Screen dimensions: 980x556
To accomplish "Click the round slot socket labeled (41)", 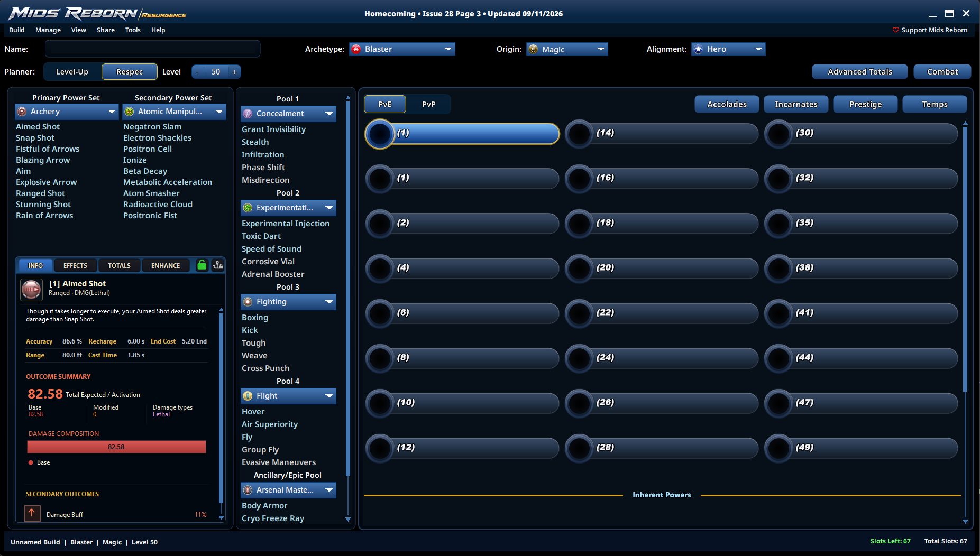I will [x=779, y=313].
